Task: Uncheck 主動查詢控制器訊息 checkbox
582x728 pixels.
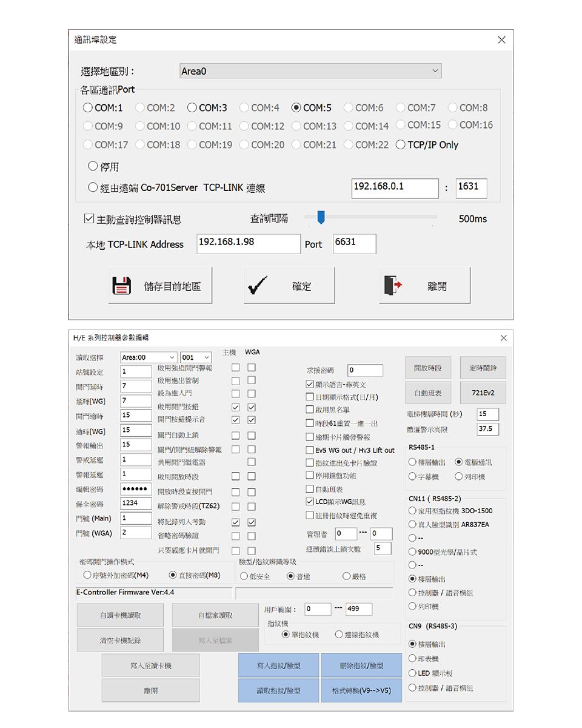Action: point(89,219)
